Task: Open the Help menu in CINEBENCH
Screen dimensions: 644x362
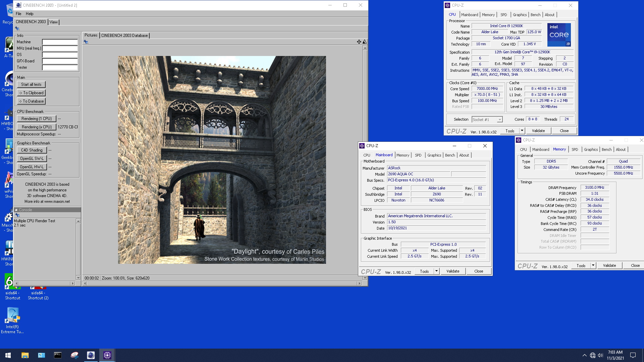Action: pos(30,14)
